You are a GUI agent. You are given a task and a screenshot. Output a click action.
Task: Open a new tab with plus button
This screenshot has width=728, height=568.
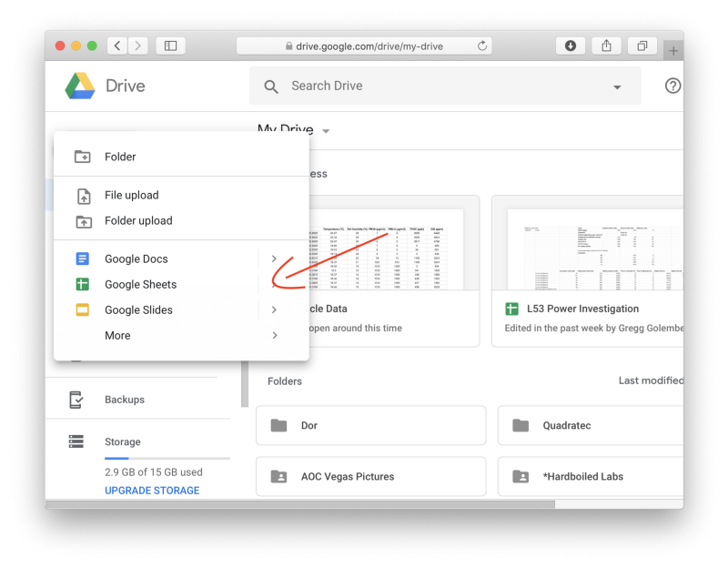[x=673, y=51]
